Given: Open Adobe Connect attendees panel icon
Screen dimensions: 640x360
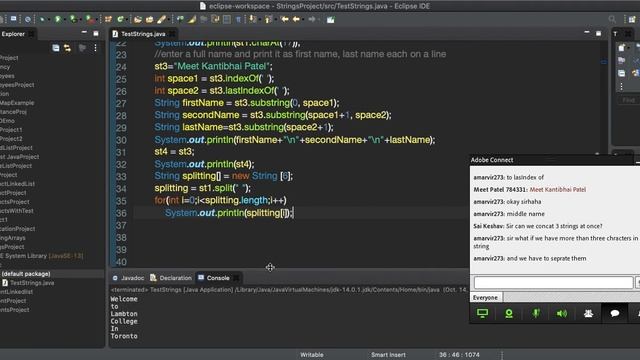Looking at the screenshot, I should point(588,313).
